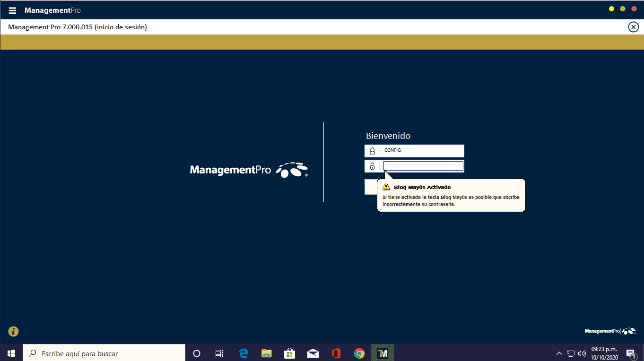Screen dimensions: 644x361
Task: Click the Windows search box
Action: (104, 353)
